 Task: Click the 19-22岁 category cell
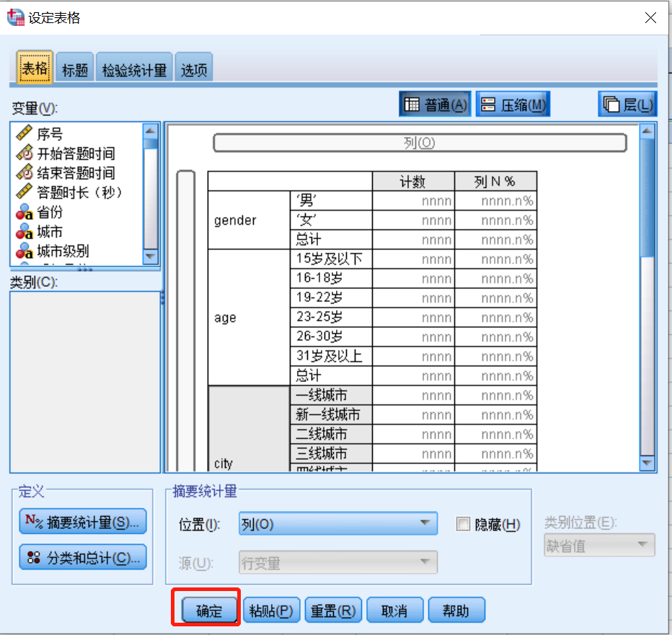tap(331, 298)
